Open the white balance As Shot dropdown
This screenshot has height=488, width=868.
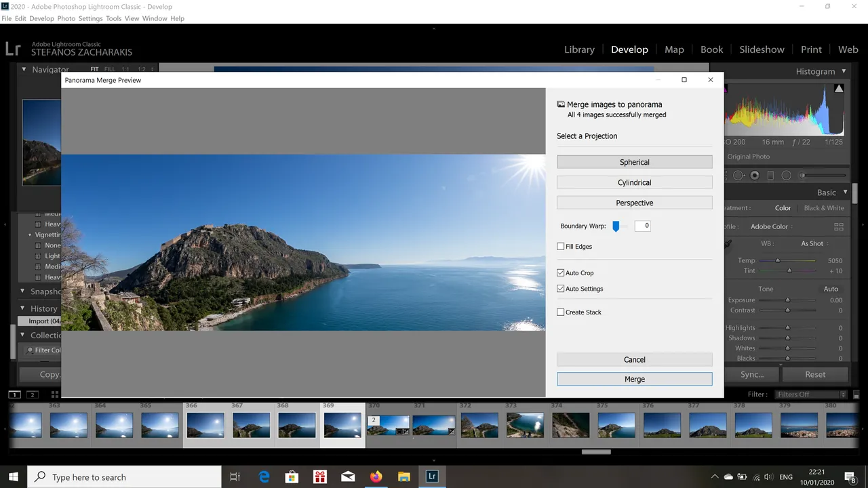click(x=814, y=243)
